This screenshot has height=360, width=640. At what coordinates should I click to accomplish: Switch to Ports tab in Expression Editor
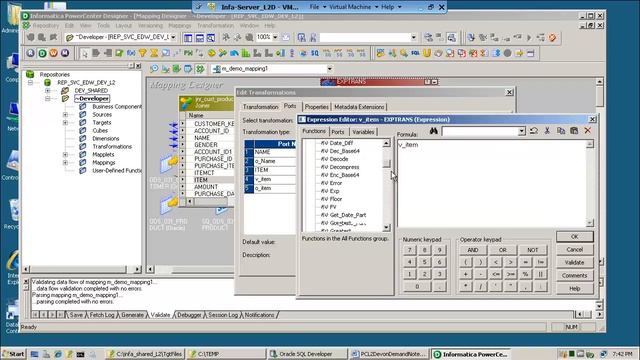coord(338,132)
